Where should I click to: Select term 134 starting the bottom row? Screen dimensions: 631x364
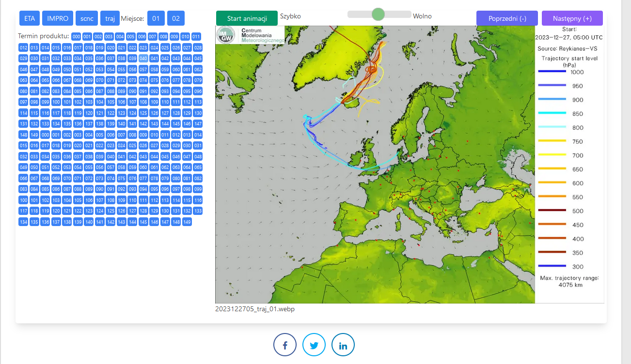point(23,222)
